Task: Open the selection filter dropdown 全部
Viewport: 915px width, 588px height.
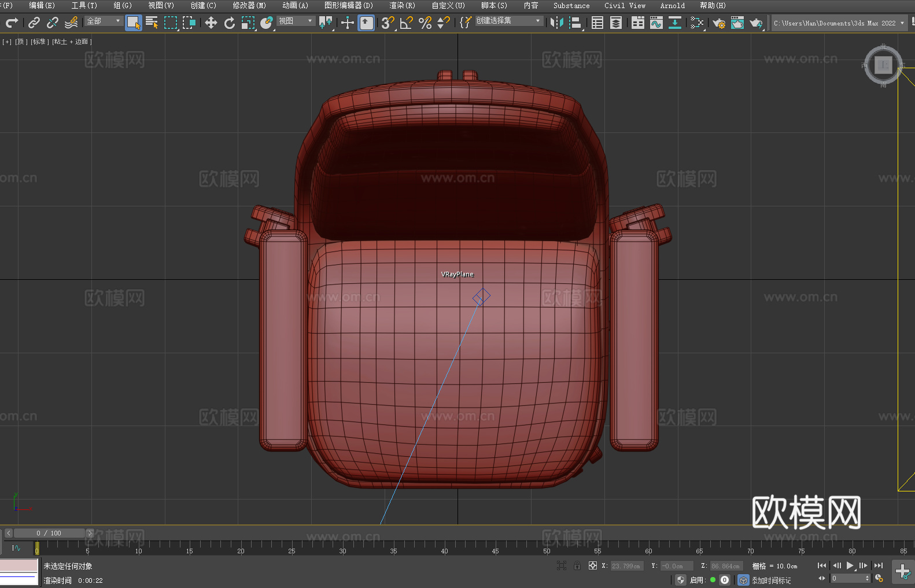Action: tap(104, 21)
